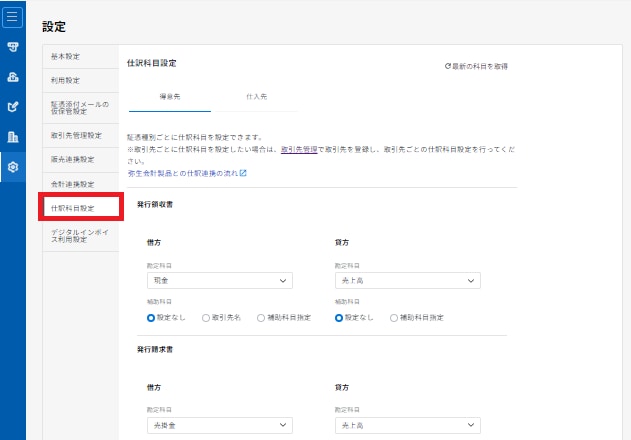This screenshot has width=631, height=440.
Task: Click the refresh icon beside 最新の科目を取得
Action: pos(448,66)
